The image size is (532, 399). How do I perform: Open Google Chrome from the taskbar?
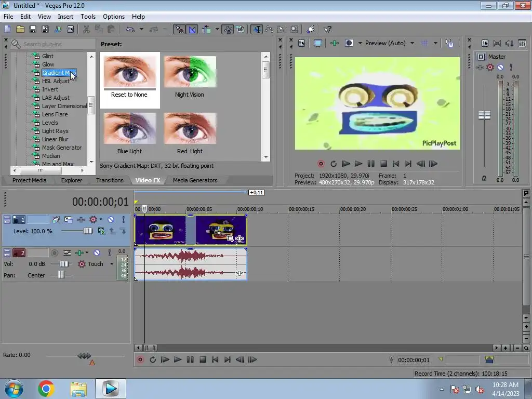(x=46, y=389)
